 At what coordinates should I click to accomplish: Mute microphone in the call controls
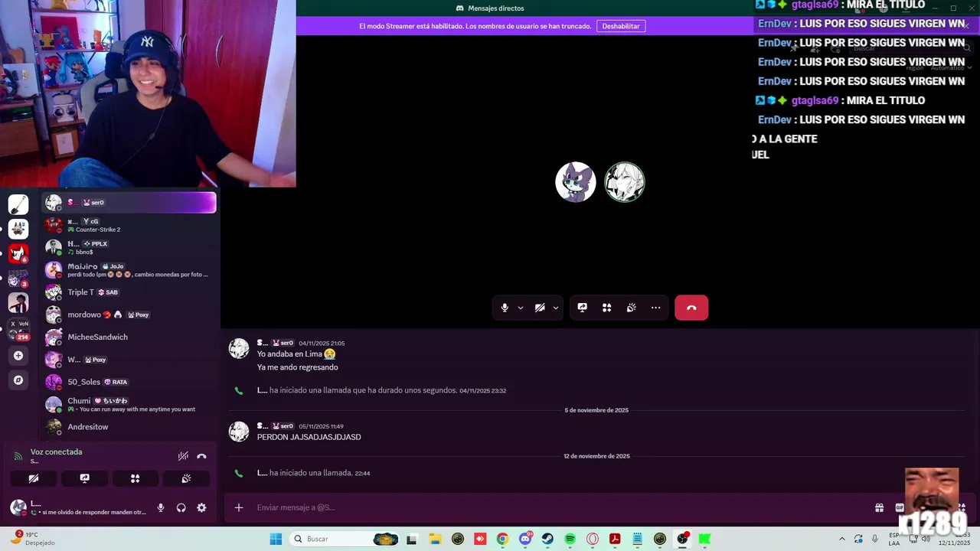[505, 308]
